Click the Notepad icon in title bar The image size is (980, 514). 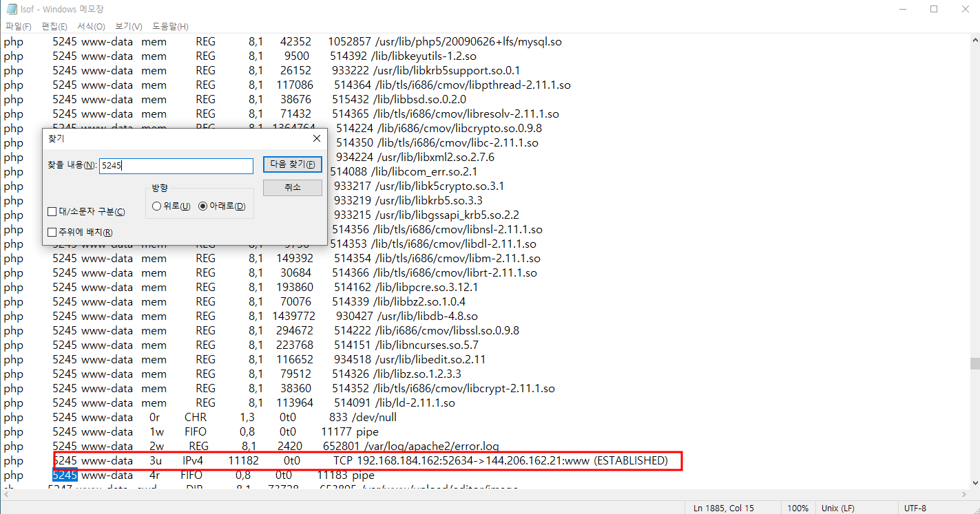12,9
